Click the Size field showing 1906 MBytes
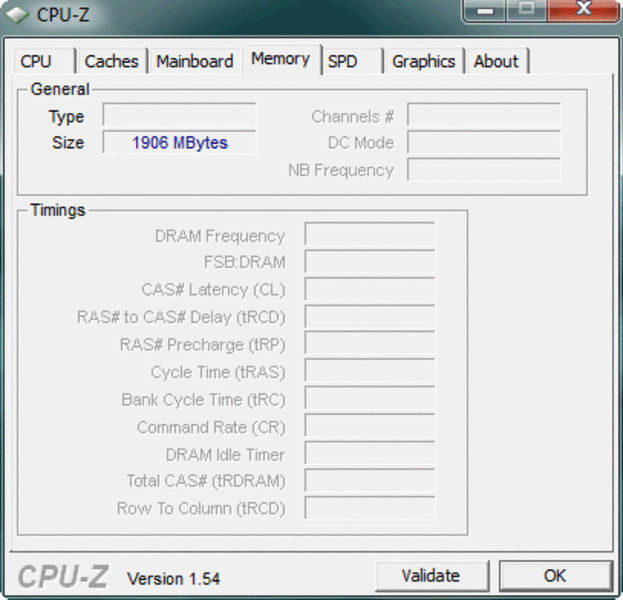The width and height of the screenshot is (623, 600). pos(179,143)
